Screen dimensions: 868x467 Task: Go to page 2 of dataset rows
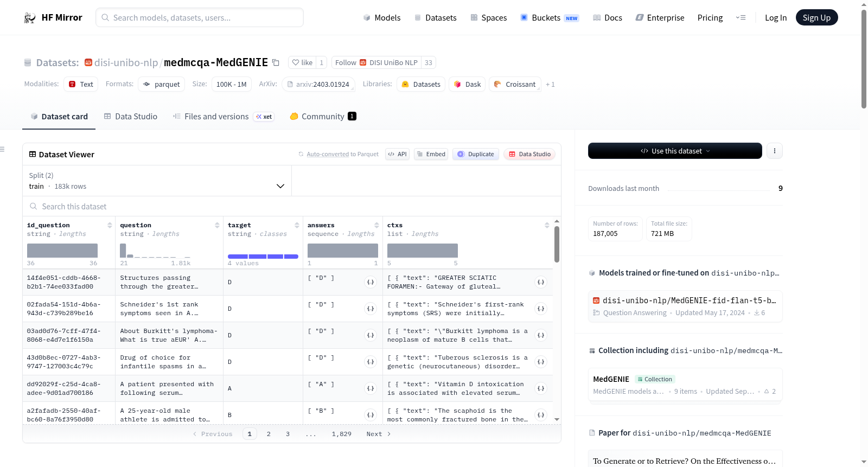[269, 434]
